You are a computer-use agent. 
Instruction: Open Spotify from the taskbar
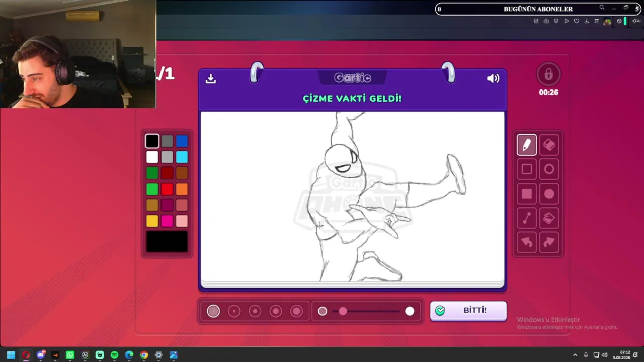point(114,355)
